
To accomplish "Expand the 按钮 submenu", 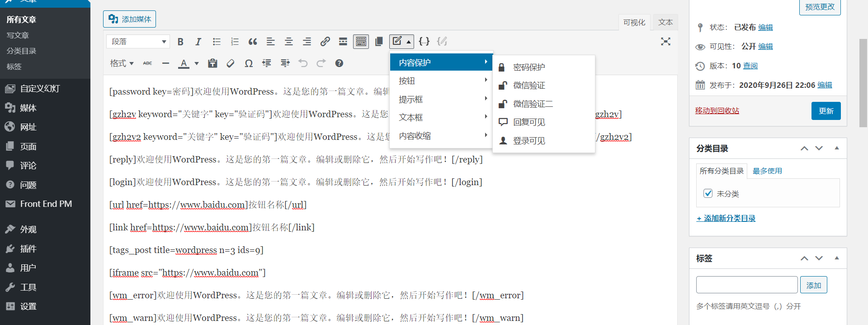I will coord(441,81).
